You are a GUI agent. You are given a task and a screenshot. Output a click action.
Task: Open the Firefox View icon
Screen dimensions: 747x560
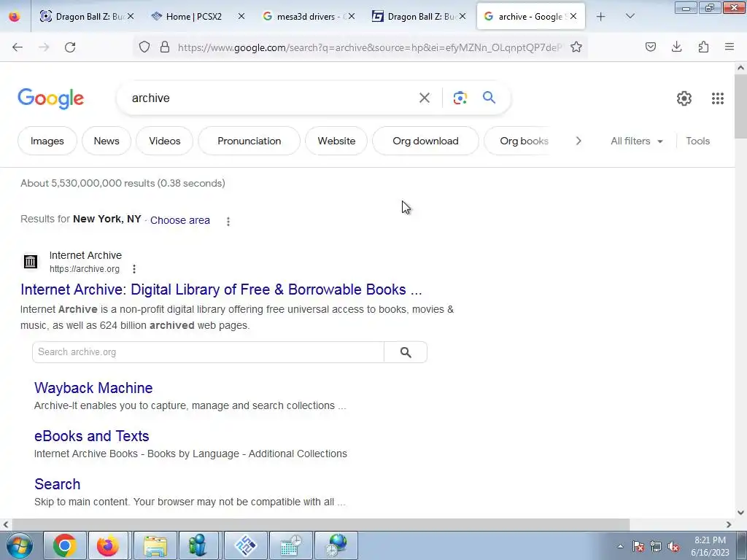coord(15,17)
